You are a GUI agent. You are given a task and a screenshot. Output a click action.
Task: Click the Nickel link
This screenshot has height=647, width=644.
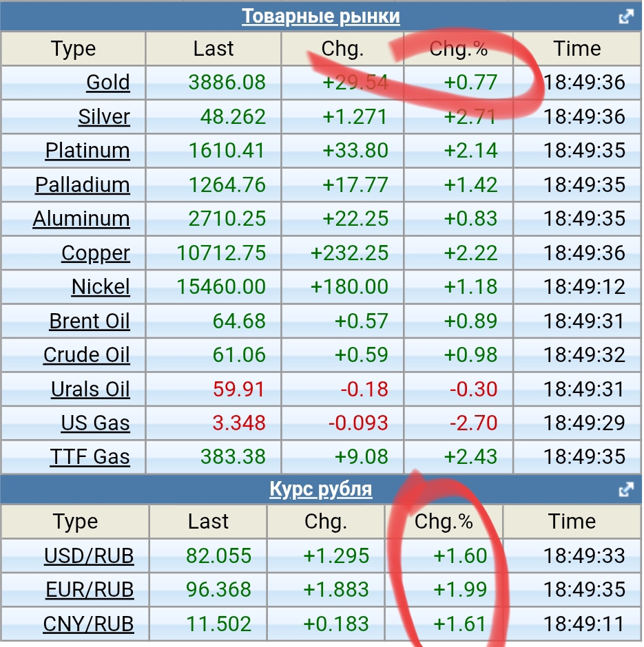pos(101,287)
